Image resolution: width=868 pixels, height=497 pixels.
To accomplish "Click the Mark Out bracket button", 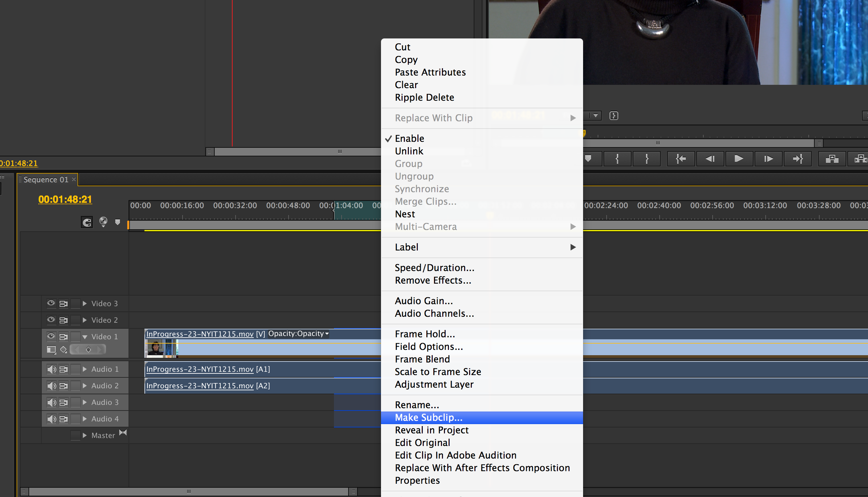I will point(647,159).
